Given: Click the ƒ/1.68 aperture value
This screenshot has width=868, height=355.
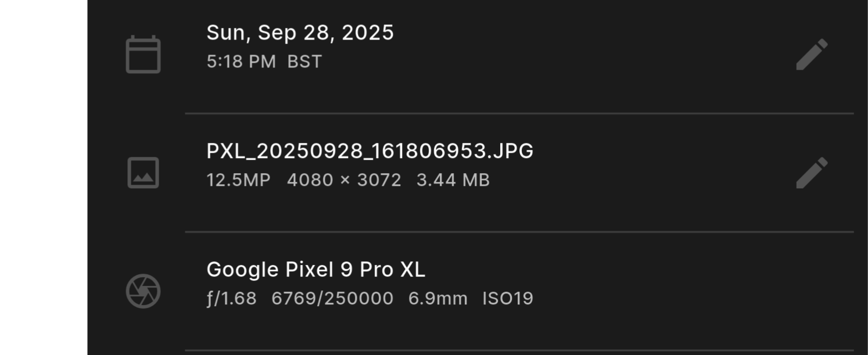Looking at the screenshot, I should (231, 299).
